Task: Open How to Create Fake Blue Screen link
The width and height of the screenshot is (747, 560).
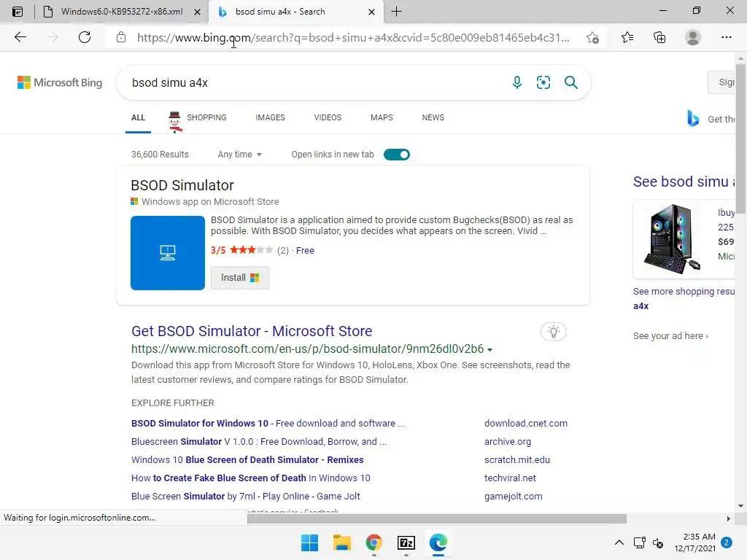Action: pyautogui.click(x=251, y=478)
